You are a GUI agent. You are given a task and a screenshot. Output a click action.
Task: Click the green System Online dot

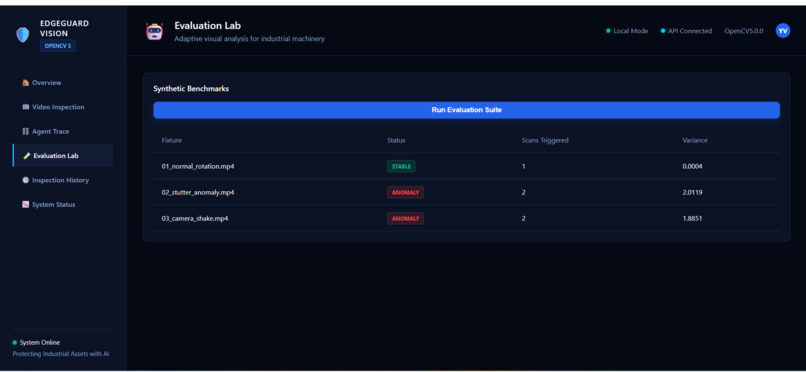click(14, 343)
